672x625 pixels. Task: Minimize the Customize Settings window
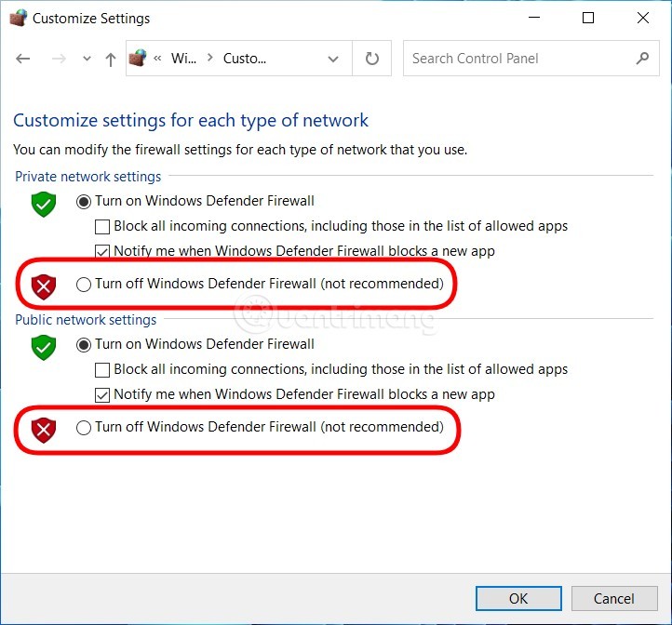(x=534, y=18)
